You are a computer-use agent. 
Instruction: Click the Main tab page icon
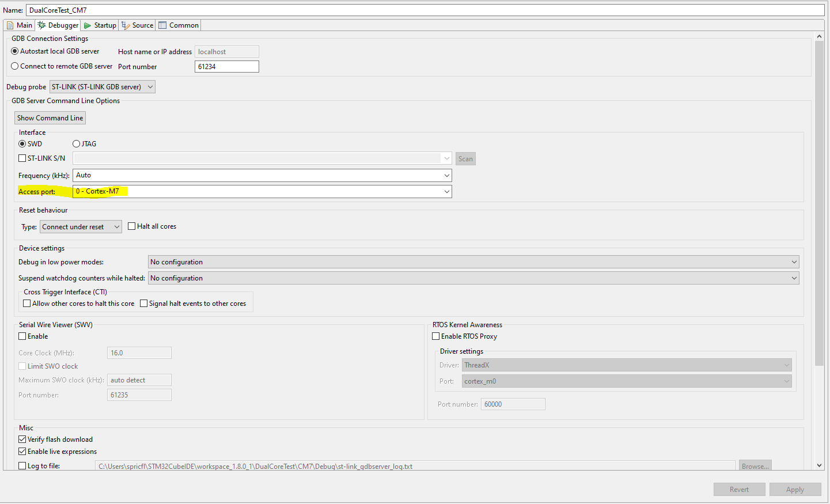(10, 25)
